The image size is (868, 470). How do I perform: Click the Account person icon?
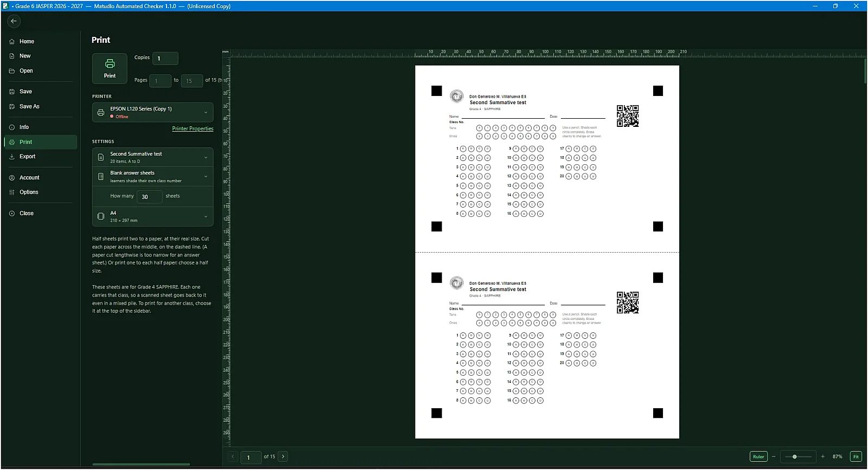point(12,178)
